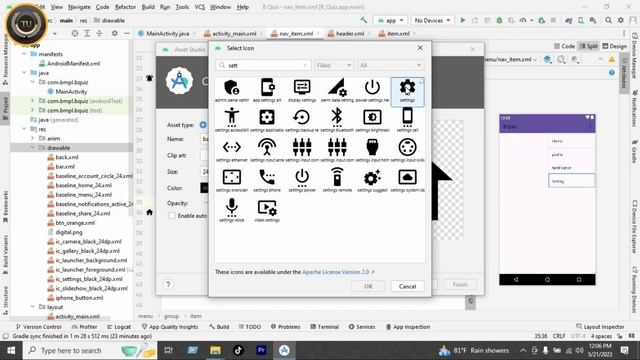
Task: Open the Navigate menu
Action: coord(79,7)
